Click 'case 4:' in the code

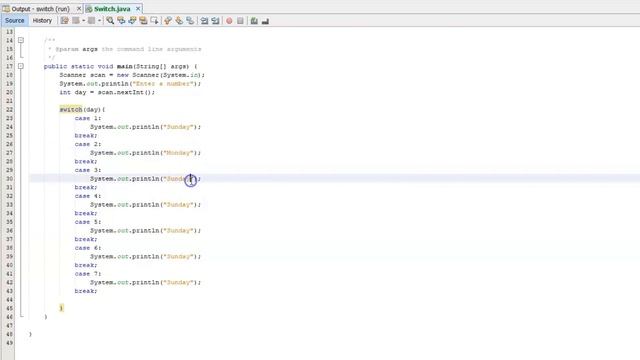pos(88,196)
